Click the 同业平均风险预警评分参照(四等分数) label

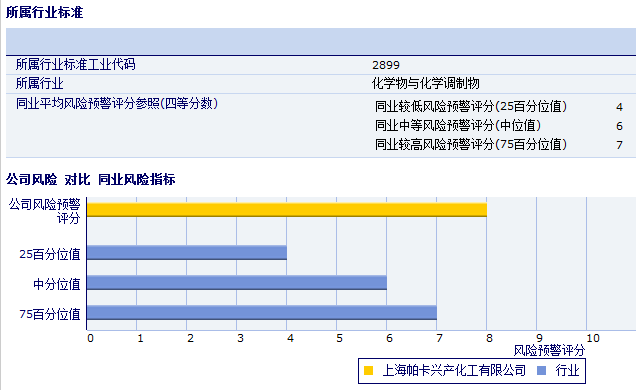click(117, 103)
